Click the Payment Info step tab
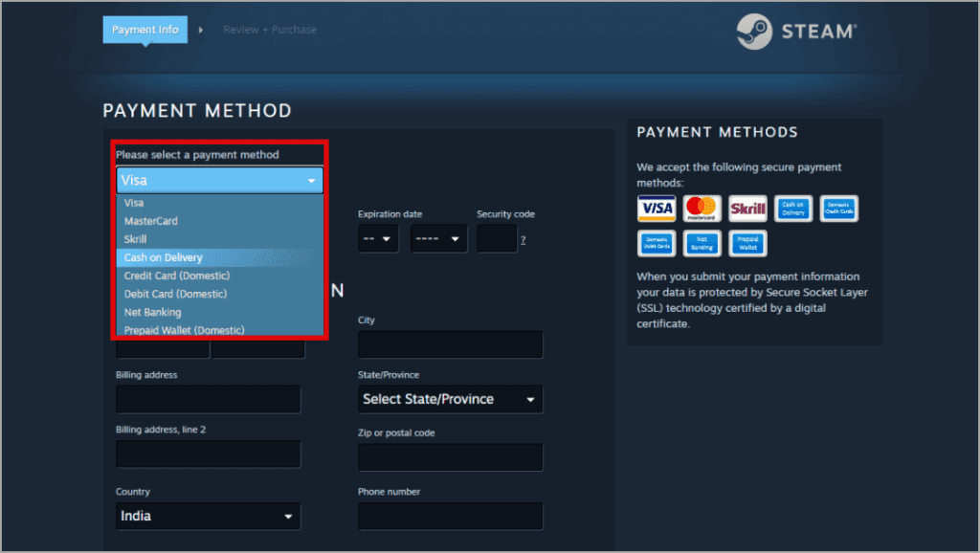980x553 pixels. click(x=145, y=30)
